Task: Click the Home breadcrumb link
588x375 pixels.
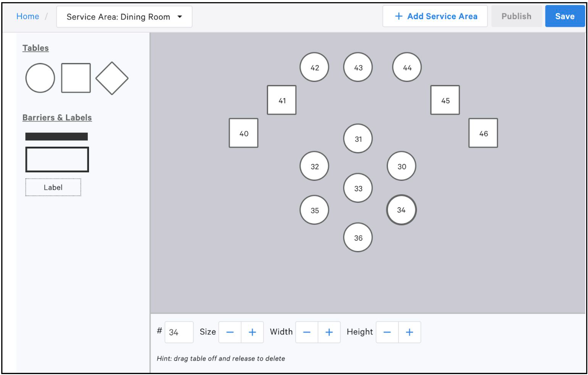Action: coord(28,16)
